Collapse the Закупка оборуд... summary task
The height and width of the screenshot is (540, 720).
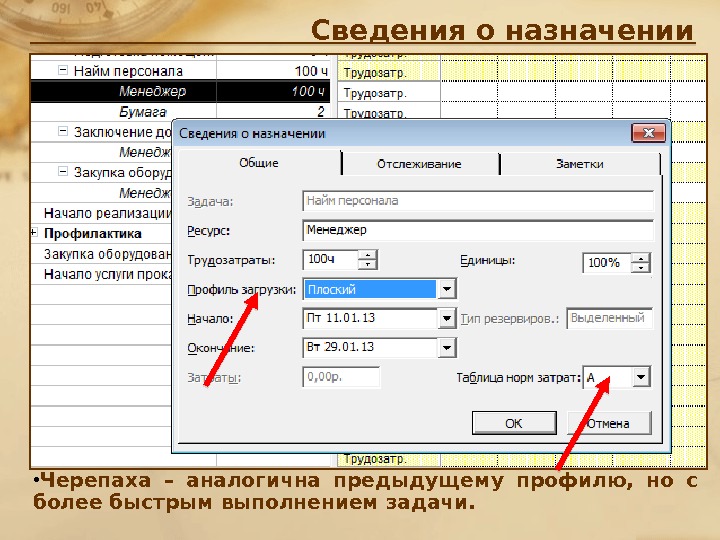(x=63, y=171)
